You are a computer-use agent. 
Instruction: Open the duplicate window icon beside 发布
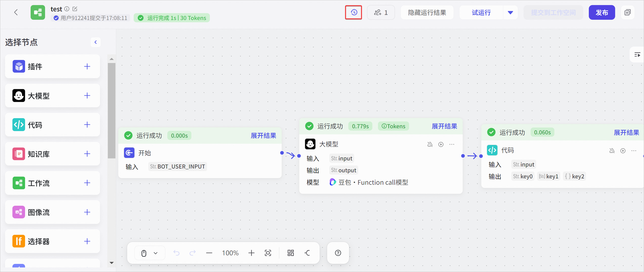pyautogui.click(x=628, y=12)
